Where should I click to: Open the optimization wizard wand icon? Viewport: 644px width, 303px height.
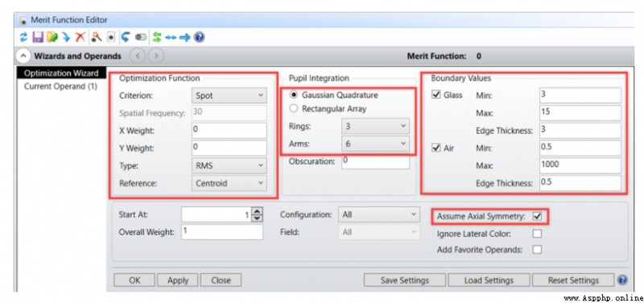pyautogui.click(x=96, y=38)
